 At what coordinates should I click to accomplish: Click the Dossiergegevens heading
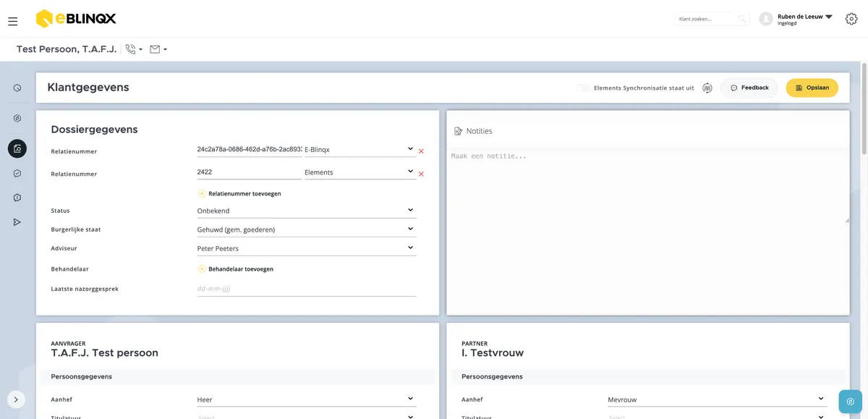coord(94,130)
